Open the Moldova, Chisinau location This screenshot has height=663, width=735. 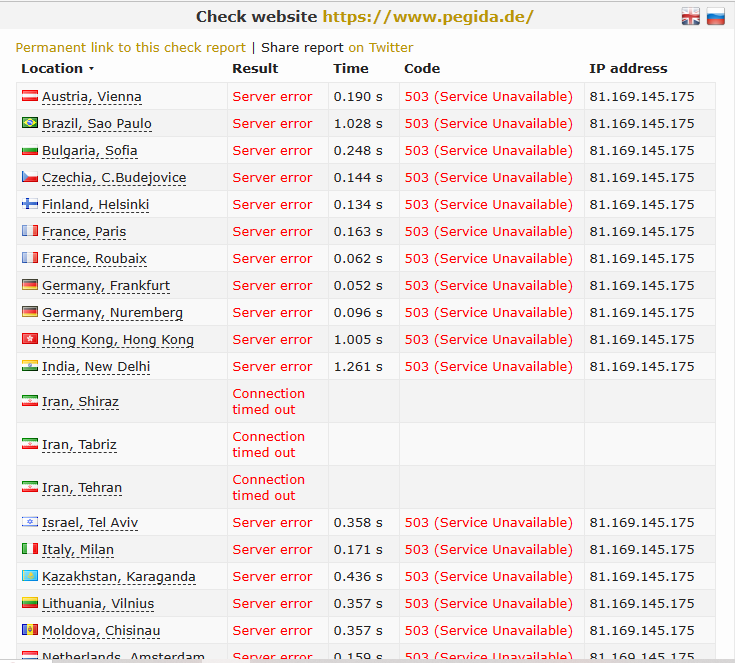pos(101,631)
